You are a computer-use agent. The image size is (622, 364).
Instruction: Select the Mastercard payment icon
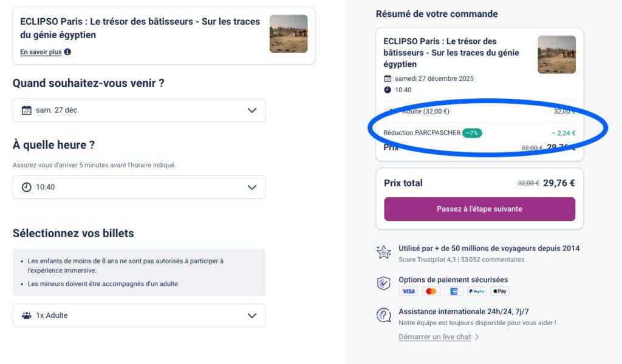click(431, 291)
